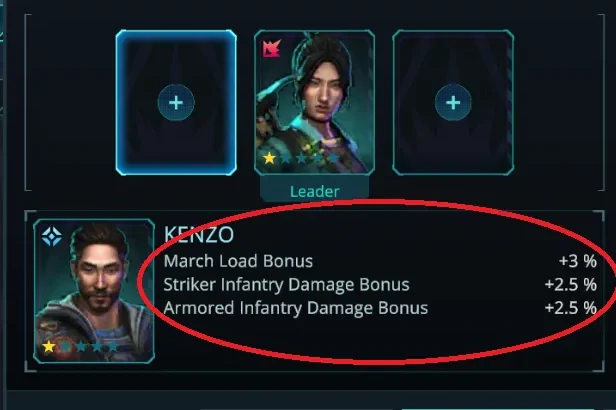The height and width of the screenshot is (410, 616).
Task: Select the highlighted left hero slot frame
Action: point(176,102)
